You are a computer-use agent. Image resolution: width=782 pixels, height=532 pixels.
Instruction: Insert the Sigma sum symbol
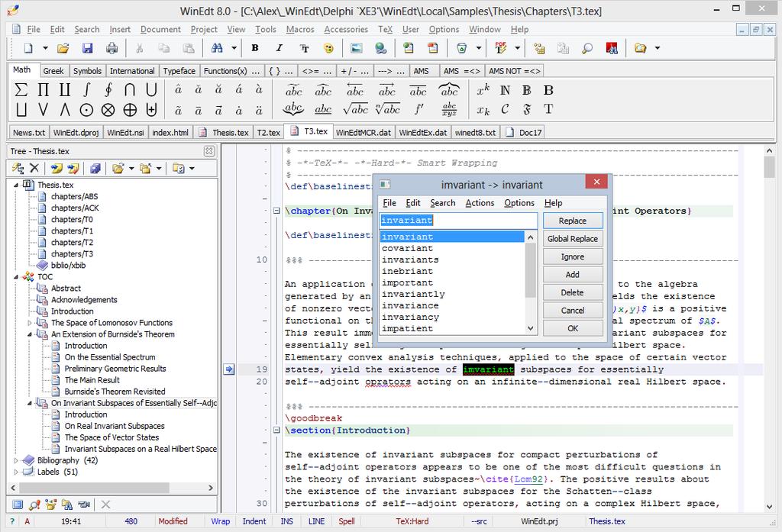21,90
